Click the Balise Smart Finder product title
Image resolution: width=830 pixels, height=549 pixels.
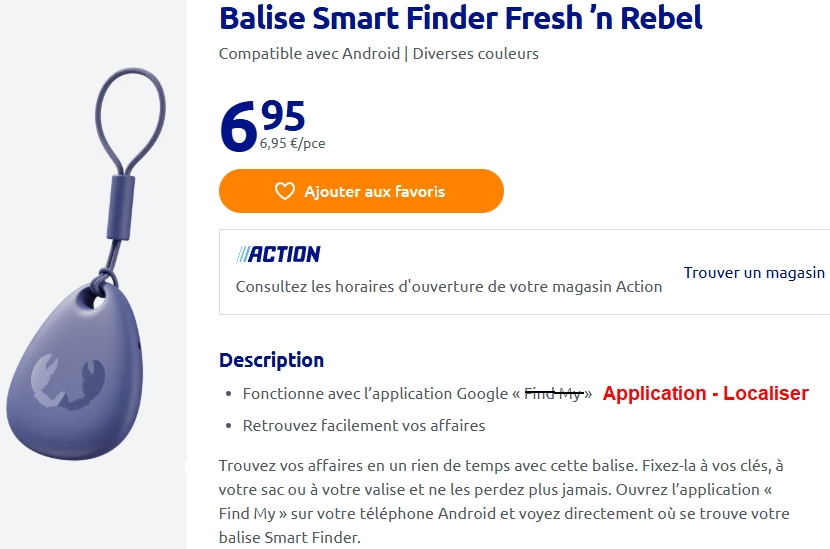[x=460, y=18]
